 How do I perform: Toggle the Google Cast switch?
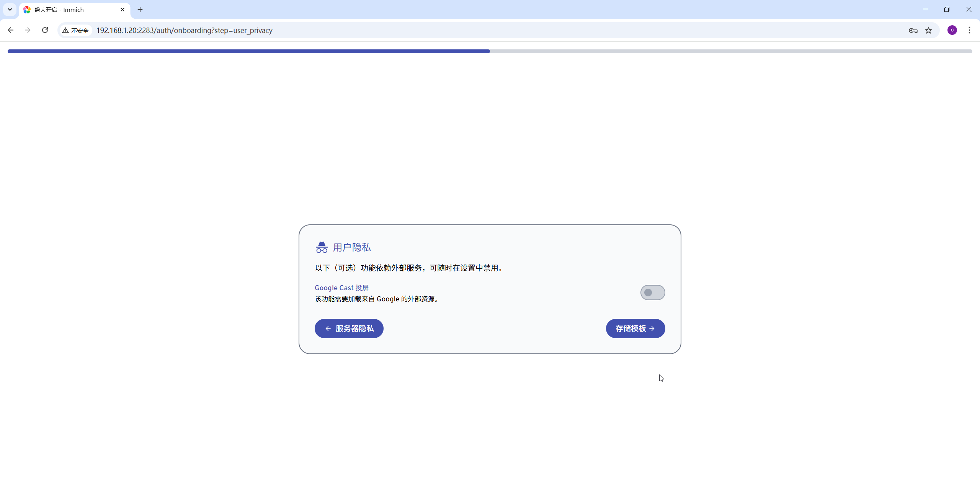(x=652, y=293)
